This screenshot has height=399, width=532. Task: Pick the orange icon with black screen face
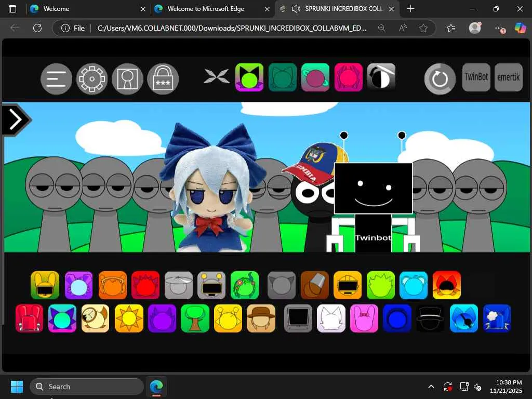click(x=348, y=285)
